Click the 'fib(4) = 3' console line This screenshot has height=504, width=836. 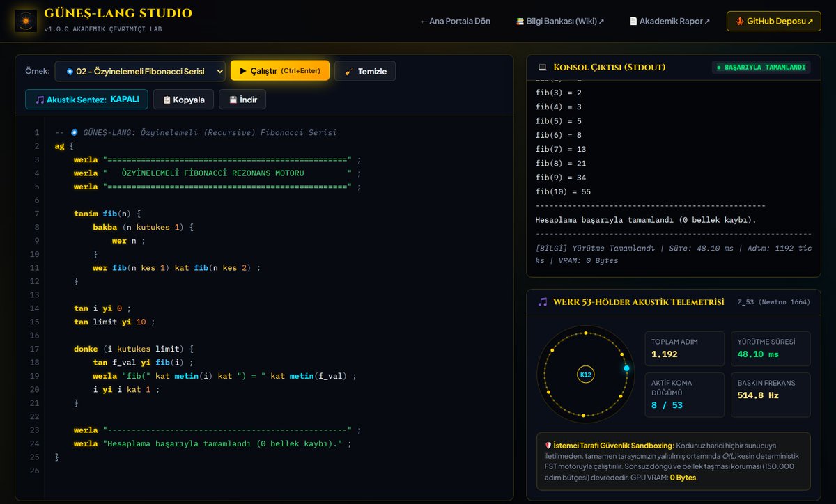point(558,107)
